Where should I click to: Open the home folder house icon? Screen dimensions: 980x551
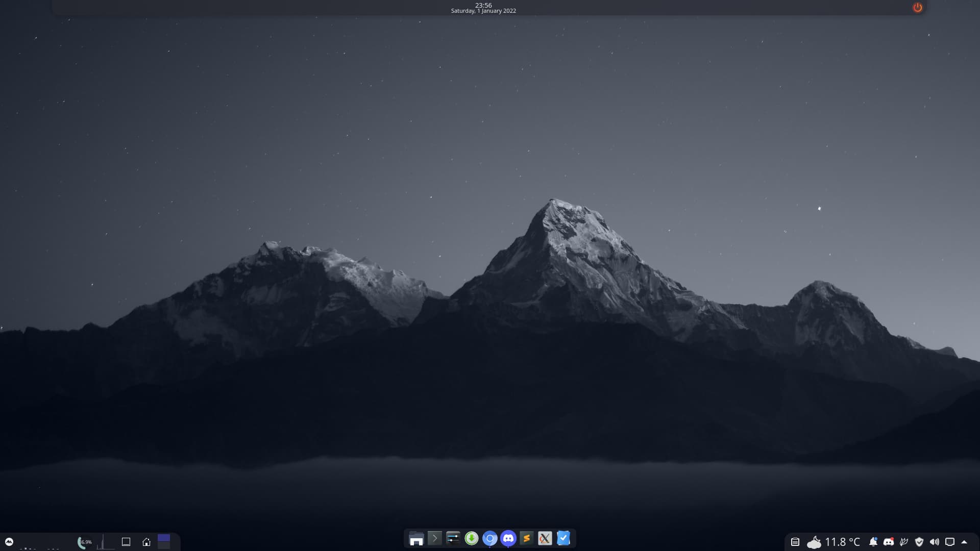[x=146, y=542]
